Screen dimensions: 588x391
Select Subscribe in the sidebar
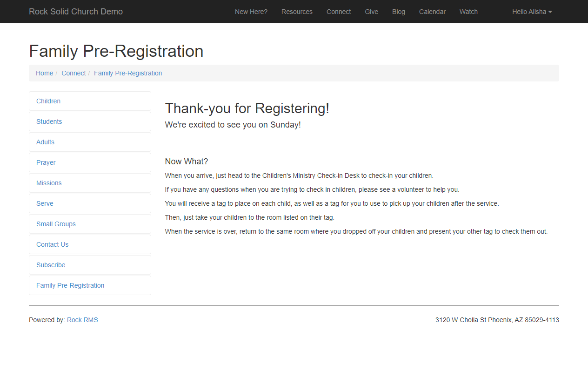90,265
